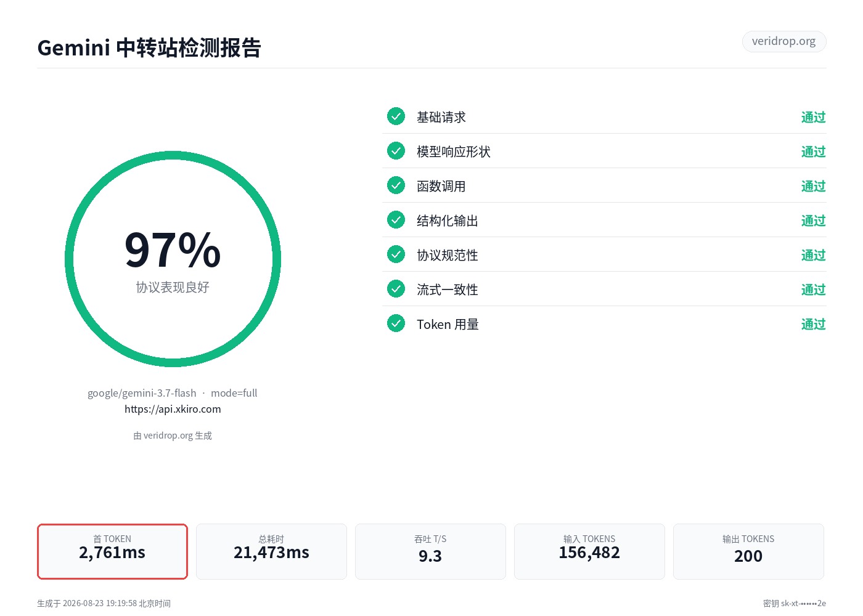Open the https://api.xkiro.com link
The height and width of the screenshot is (616, 863).
point(173,409)
